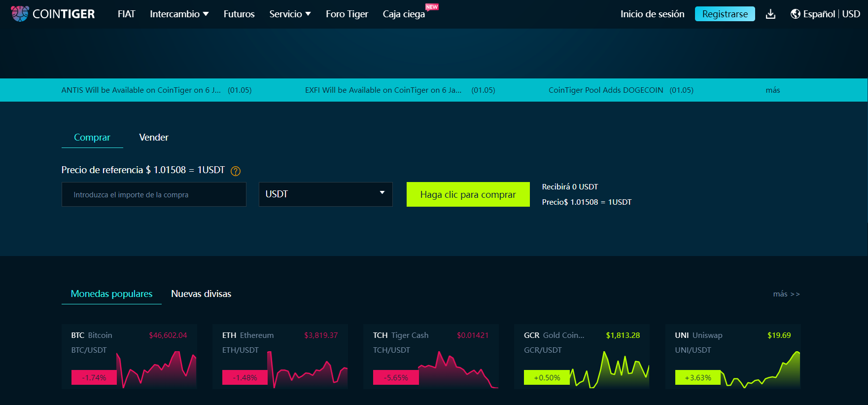Open the ETH Ethereum card

[280, 357]
